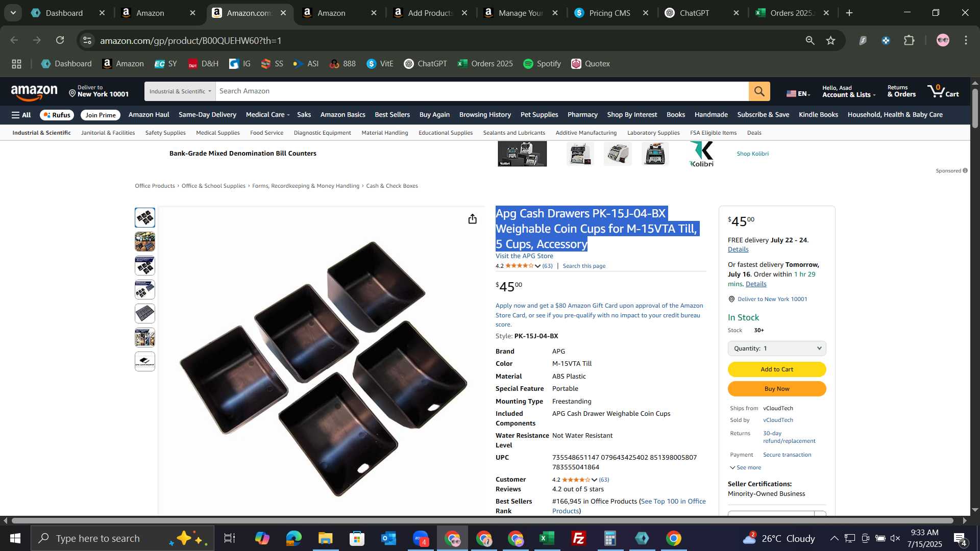Open the Quotex bookmark

(591, 64)
